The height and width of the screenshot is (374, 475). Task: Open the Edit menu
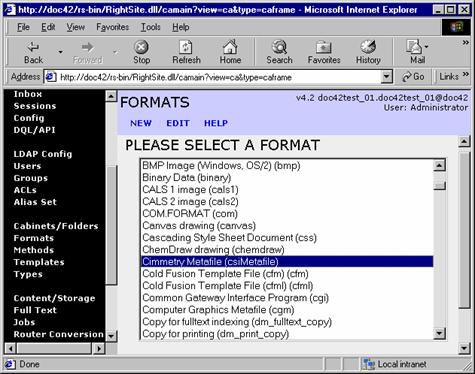coord(48,27)
